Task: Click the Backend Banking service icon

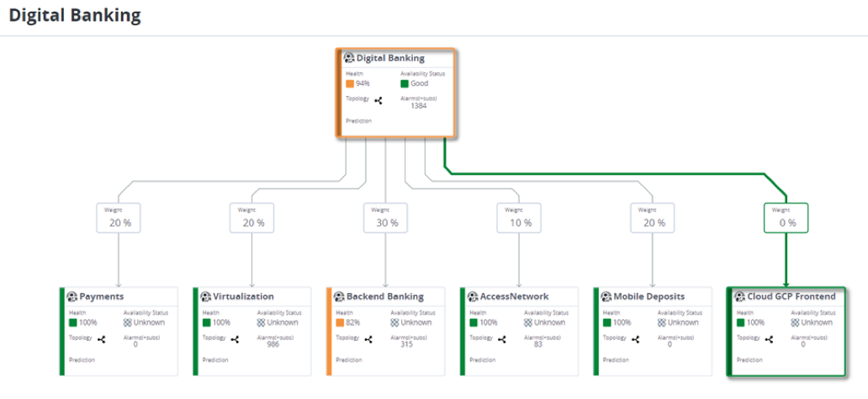Action: point(340,297)
